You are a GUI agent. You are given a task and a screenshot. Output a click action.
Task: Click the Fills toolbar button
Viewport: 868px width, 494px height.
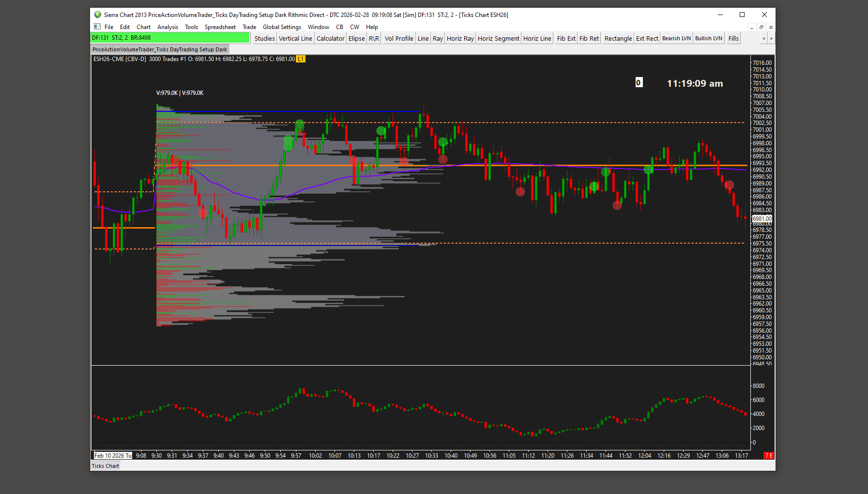733,38
